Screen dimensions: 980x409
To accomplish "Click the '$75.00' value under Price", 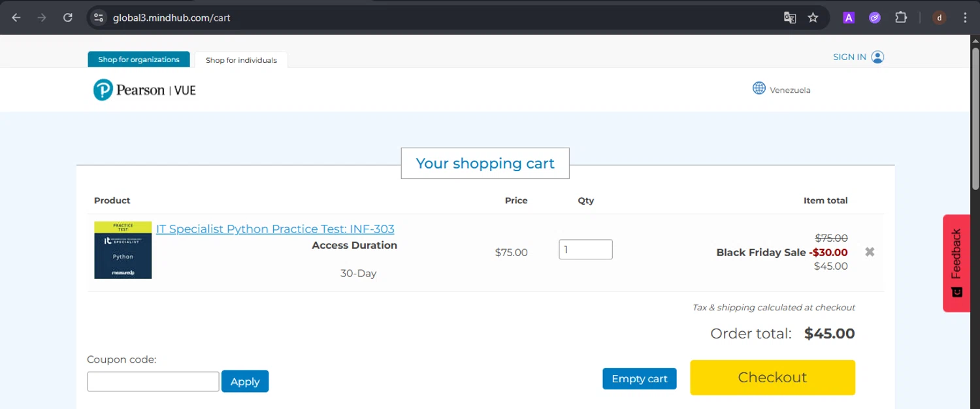I will pyautogui.click(x=512, y=252).
